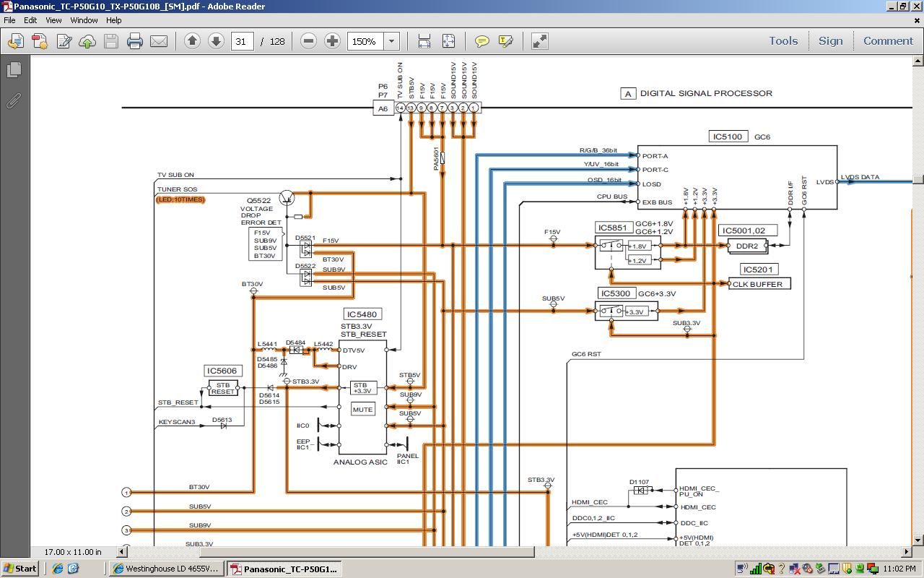The height and width of the screenshot is (578, 924).
Task: Click the page number input field
Action: point(241,41)
